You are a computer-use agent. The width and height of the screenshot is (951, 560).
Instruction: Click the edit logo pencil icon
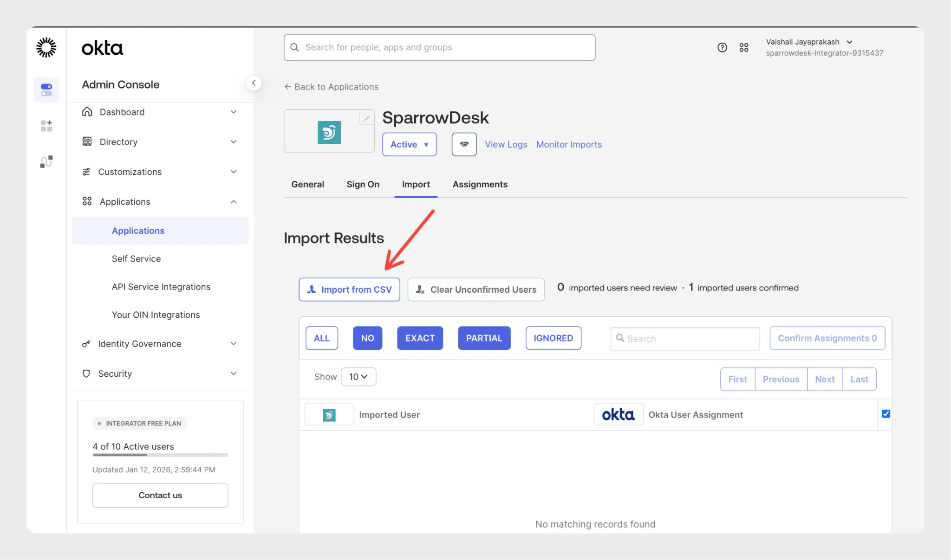tap(366, 118)
